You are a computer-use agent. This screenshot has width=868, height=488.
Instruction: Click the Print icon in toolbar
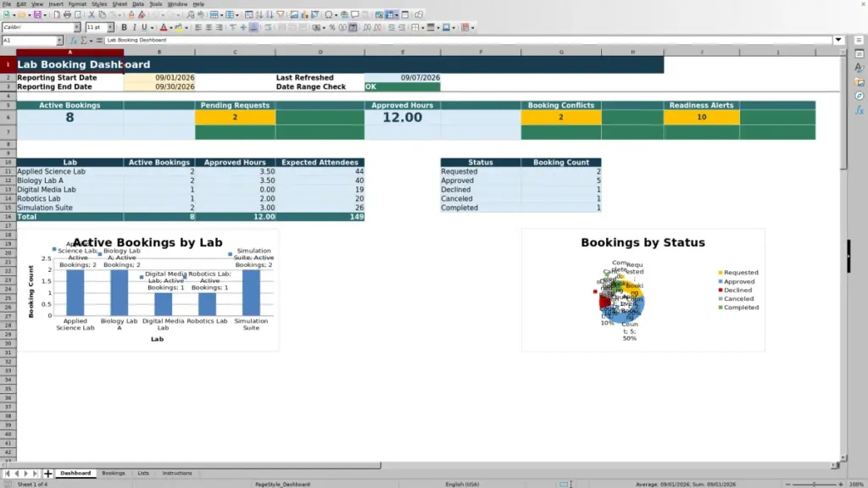[67, 15]
